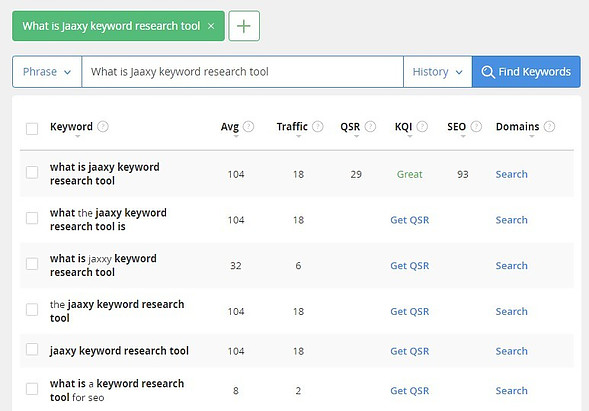Image resolution: width=589 pixels, height=411 pixels.
Task: Search domains for 'the jaaxy keyword research tool'
Action: 512,311
